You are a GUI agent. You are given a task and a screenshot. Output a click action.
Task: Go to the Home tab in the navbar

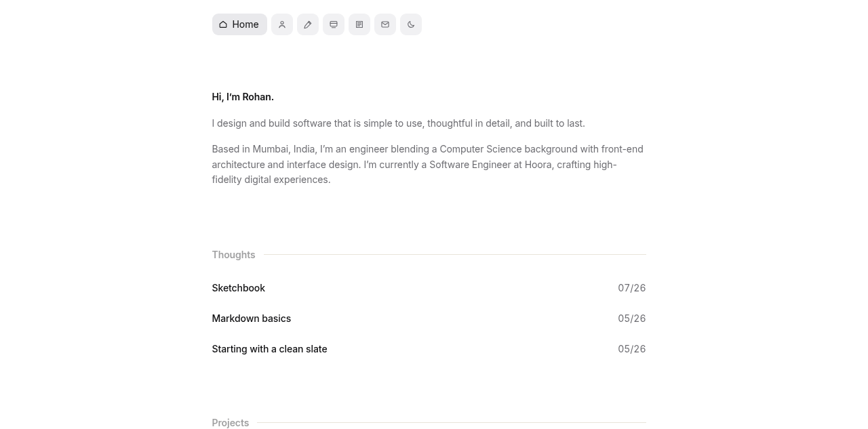239,24
